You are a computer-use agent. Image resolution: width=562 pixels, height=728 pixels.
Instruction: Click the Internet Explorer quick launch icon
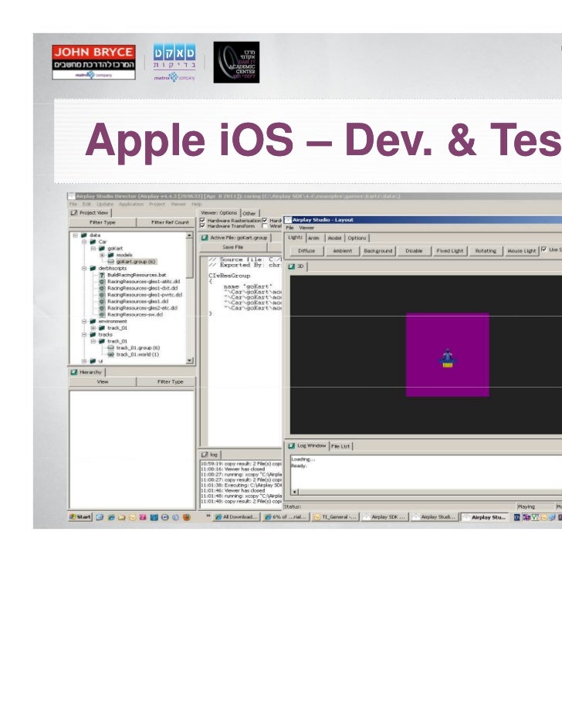[x=111, y=516]
